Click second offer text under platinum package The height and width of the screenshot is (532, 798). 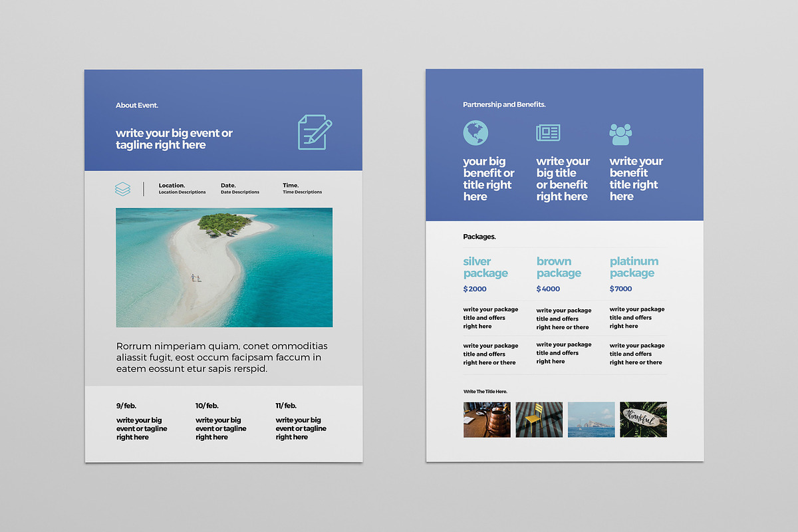click(637, 354)
